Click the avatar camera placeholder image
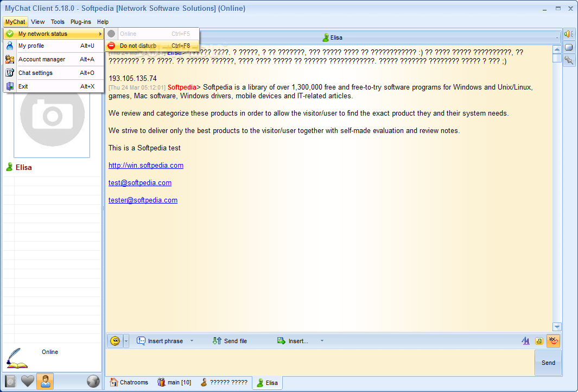The image size is (578, 392). [52, 115]
